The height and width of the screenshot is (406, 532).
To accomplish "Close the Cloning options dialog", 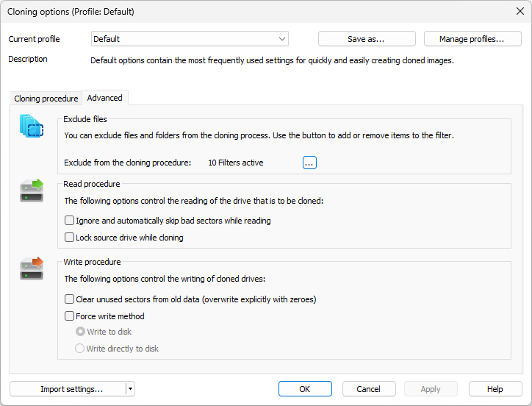I will [x=520, y=11].
